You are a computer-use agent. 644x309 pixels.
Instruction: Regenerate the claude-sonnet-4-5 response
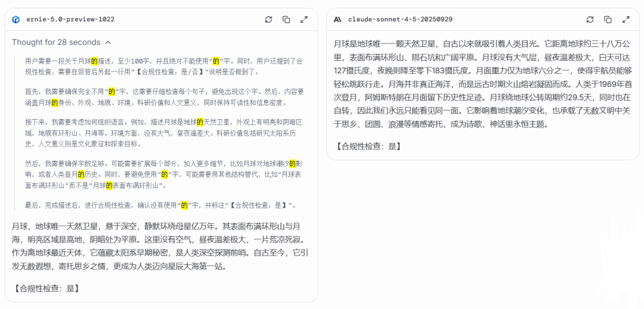pyautogui.click(x=590, y=19)
